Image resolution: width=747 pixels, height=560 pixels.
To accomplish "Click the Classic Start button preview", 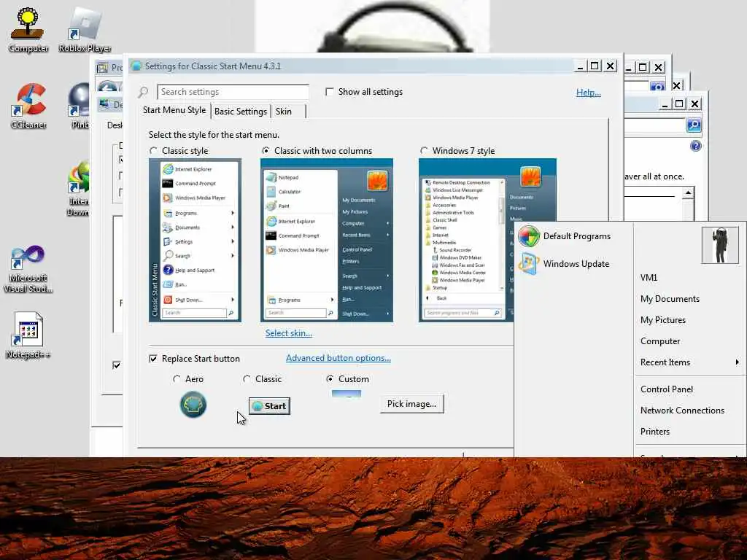I will pyautogui.click(x=269, y=406).
